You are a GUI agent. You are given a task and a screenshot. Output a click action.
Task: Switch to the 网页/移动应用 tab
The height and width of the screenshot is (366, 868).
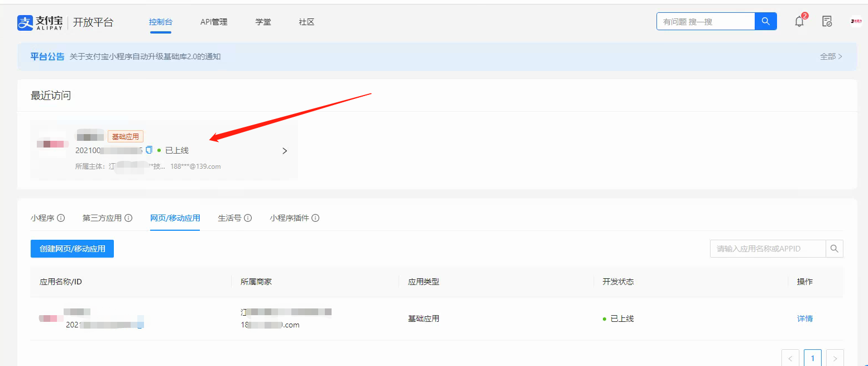(175, 218)
